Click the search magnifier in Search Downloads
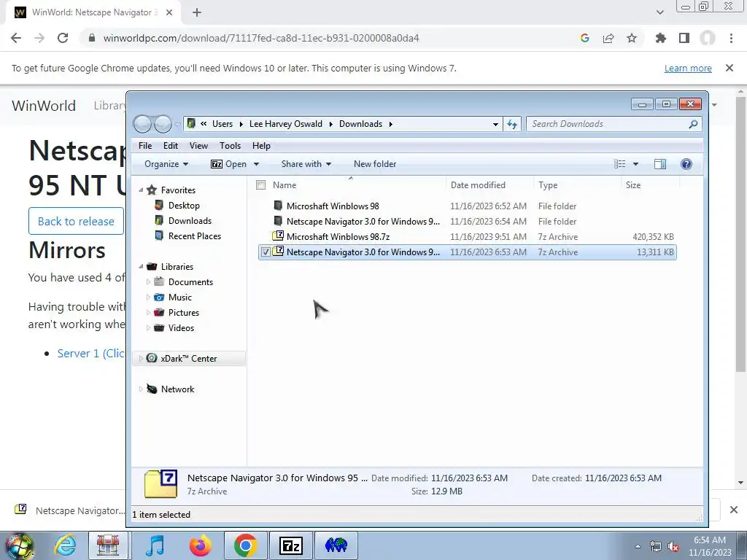The width and height of the screenshot is (747, 560). (x=693, y=124)
